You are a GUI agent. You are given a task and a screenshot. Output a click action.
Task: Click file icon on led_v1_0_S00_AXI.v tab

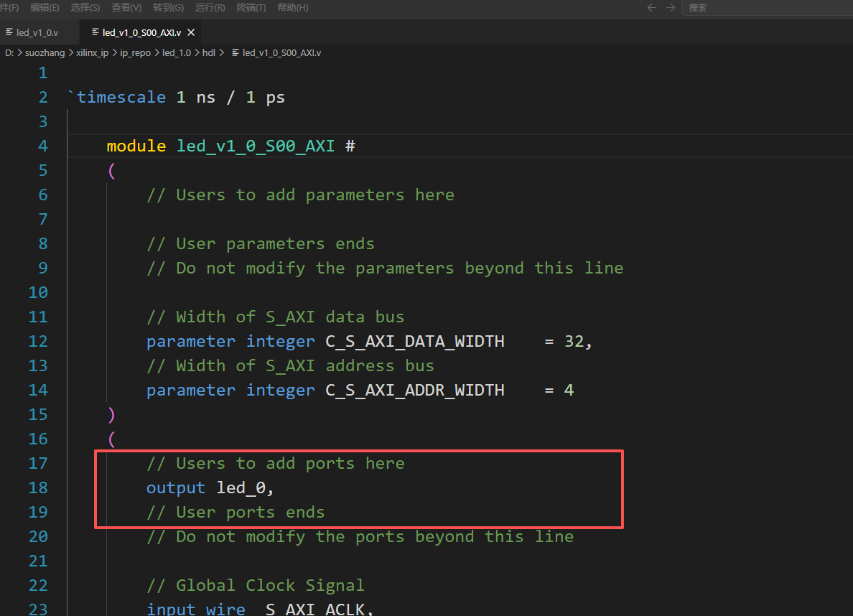click(x=95, y=32)
